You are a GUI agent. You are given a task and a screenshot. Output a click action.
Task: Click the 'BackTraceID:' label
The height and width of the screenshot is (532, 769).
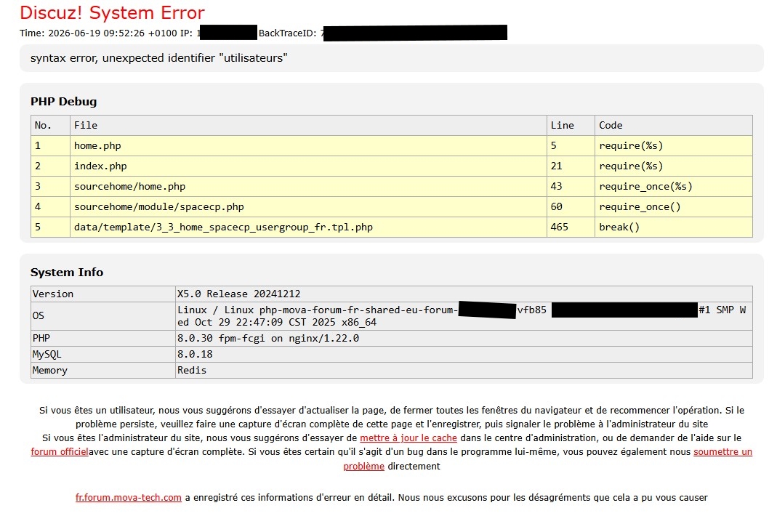[288, 33]
